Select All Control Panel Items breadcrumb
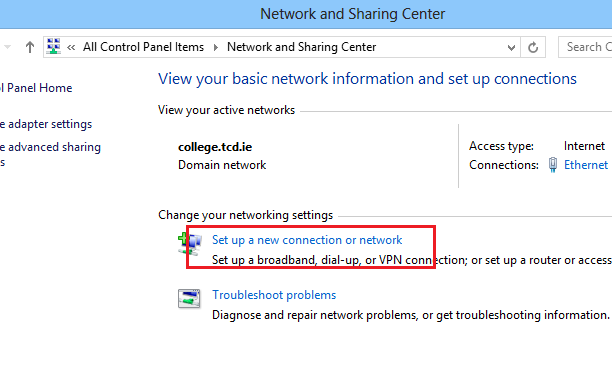The height and width of the screenshot is (373, 612). click(x=143, y=47)
